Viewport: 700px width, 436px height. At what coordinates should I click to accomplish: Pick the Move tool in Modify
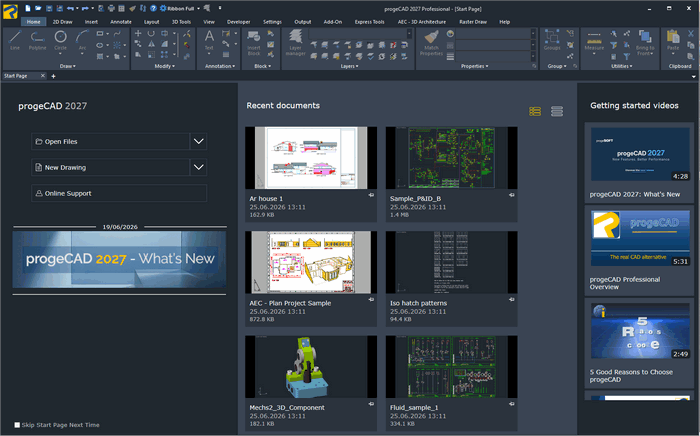pyautogui.click(x=138, y=33)
